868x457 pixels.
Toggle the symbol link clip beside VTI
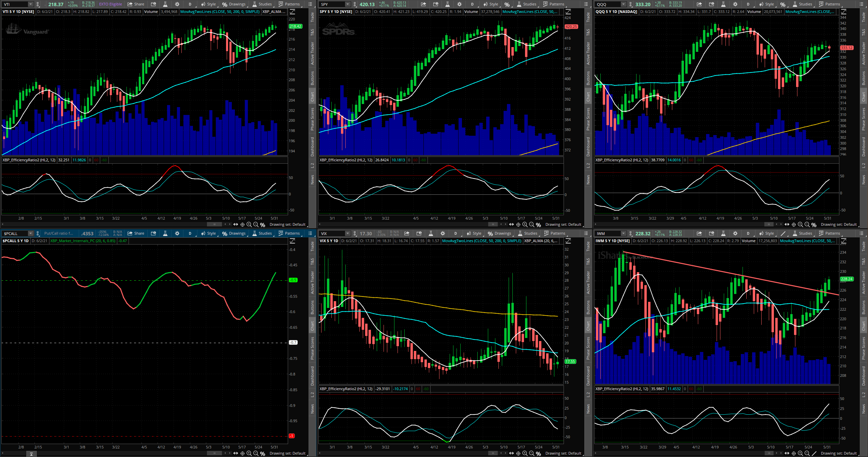(x=38, y=4)
